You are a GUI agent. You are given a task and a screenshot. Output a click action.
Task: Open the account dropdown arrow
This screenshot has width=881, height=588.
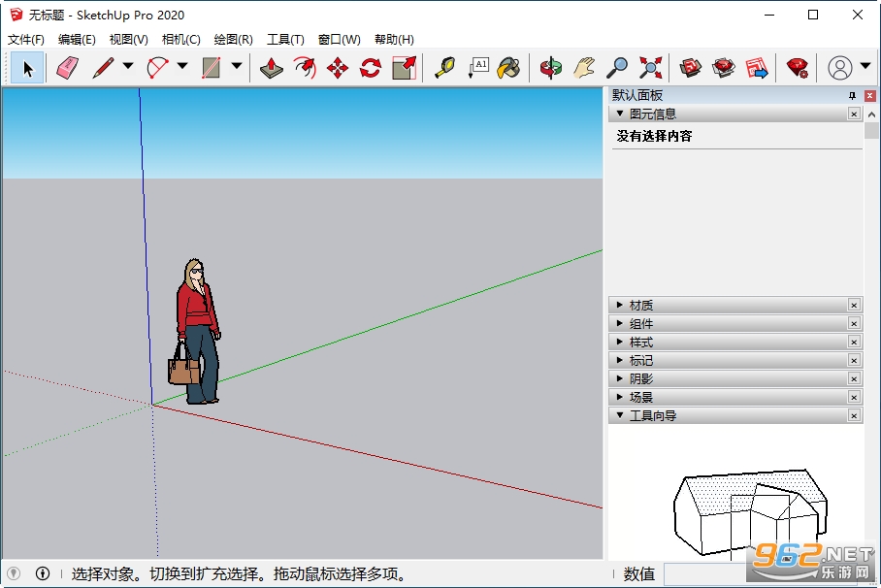tap(865, 66)
